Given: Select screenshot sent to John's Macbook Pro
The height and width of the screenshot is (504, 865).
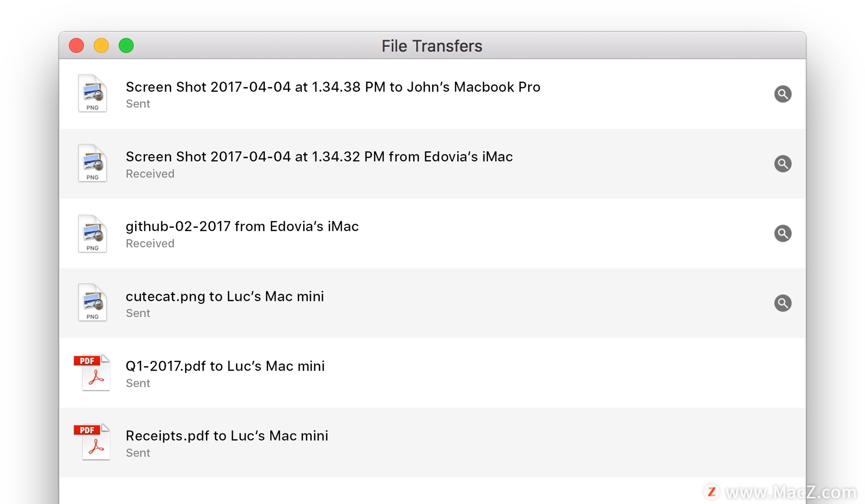Looking at the screenshot, I should [x=432, y=94].
